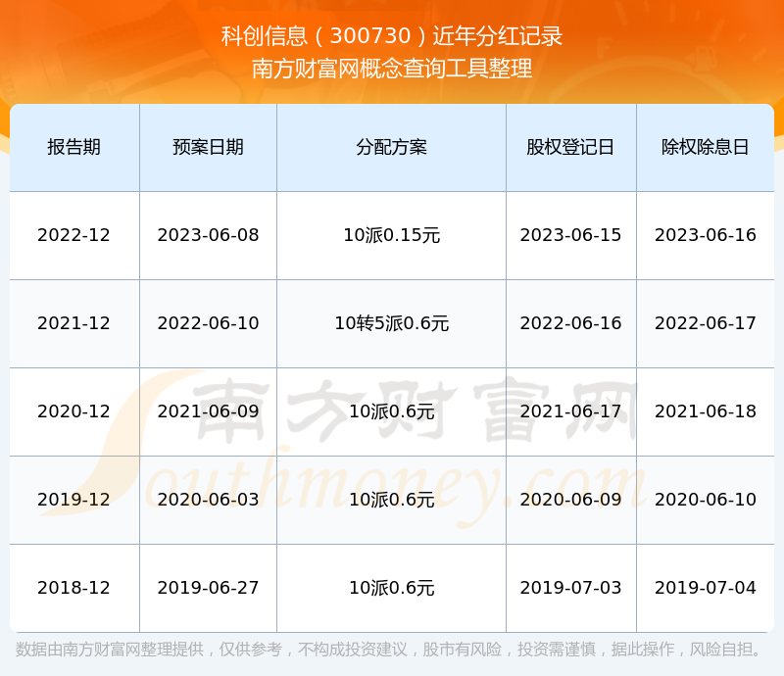Click proposal date 2019-06-27
This screenshot has height=676, width=784.
[208, 588]
